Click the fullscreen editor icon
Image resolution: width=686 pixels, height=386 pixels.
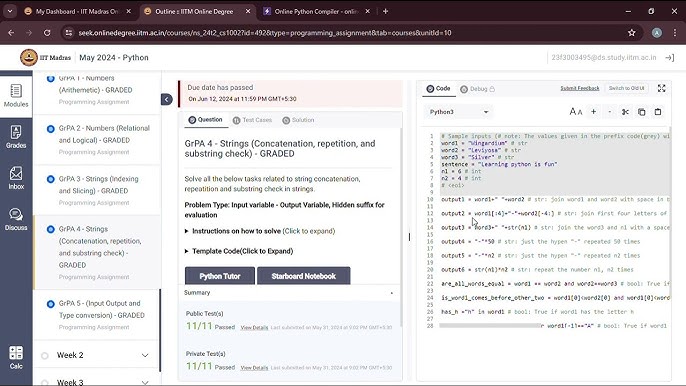point(662,88)
